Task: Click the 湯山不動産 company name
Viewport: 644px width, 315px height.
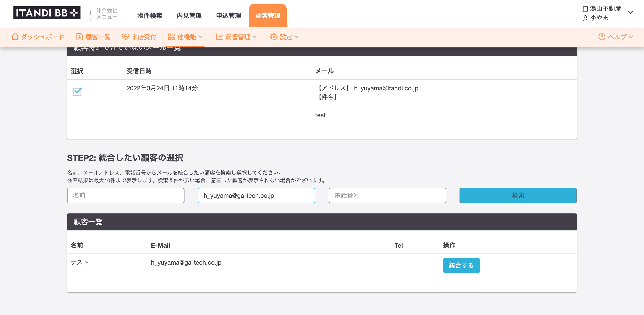Action: click(x=606, y=9)
